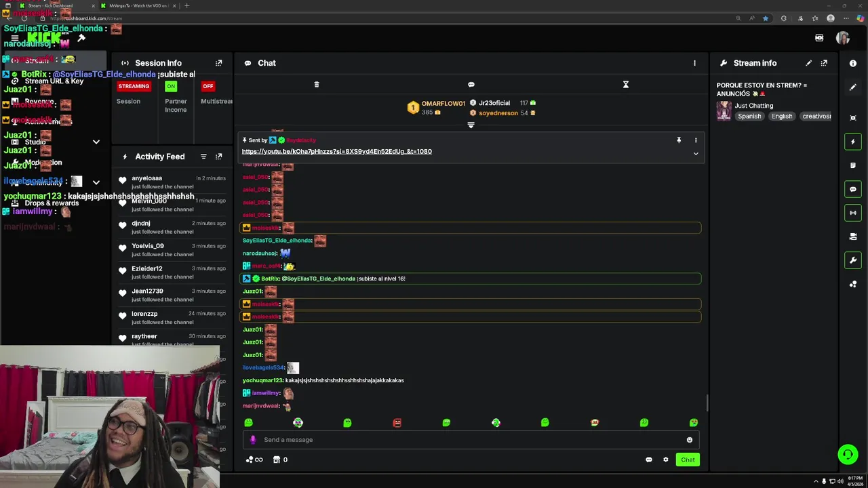The image size is (868, 488).
Task: Open a new browser tab with the plus button
Action: click(186, 5)
